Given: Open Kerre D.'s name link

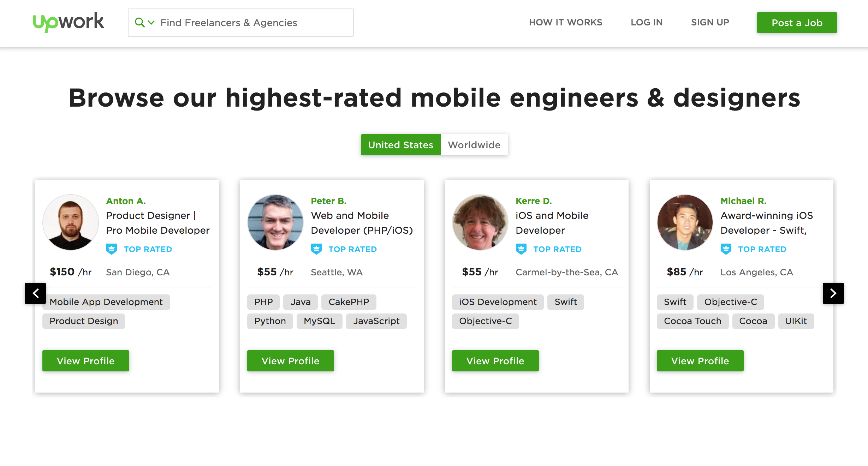Looking at the screenshot, I should click(534, 201).
